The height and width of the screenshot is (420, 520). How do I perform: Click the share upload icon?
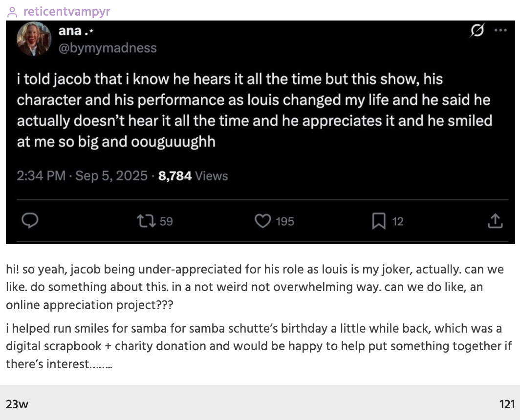(495, 221)
